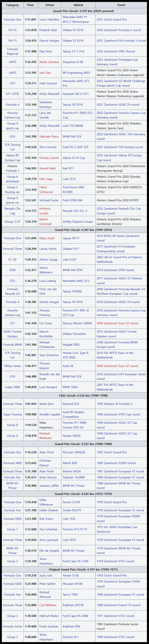The height and width of the screenshot is (644, 149).
Task: Click Lewis Hamilton driver link
Action: pyautogui.click(x=49, y=19)
